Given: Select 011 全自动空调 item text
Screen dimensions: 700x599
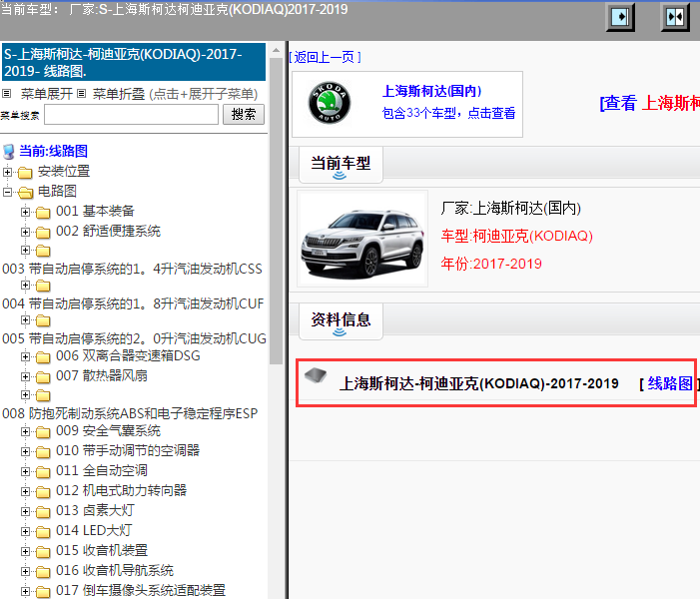Looking at the screenshot, I should tap(102, 470).
